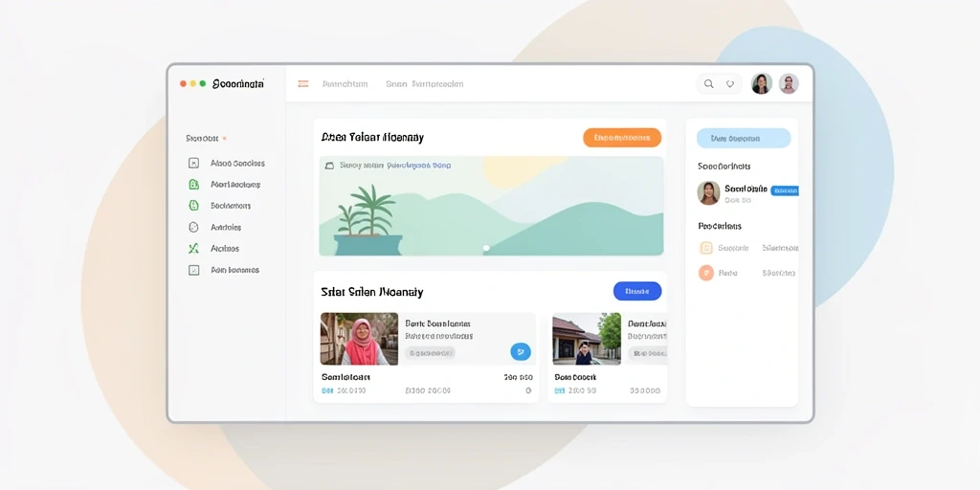Click the blue caption text on the banner
Image resolution: width=980 pixels, height=490 pixels.
coord(419,166)
